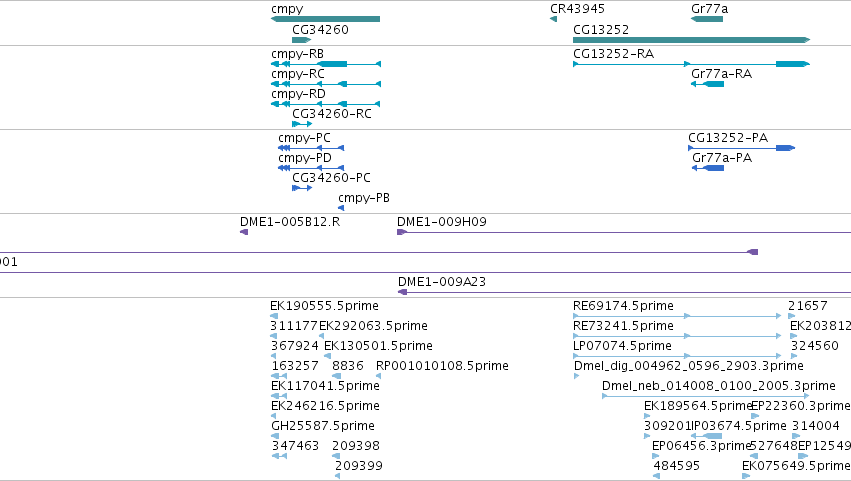Select the 8836 EST label
Viewport: 851px width, 481px height.
[x=348, y=366]
